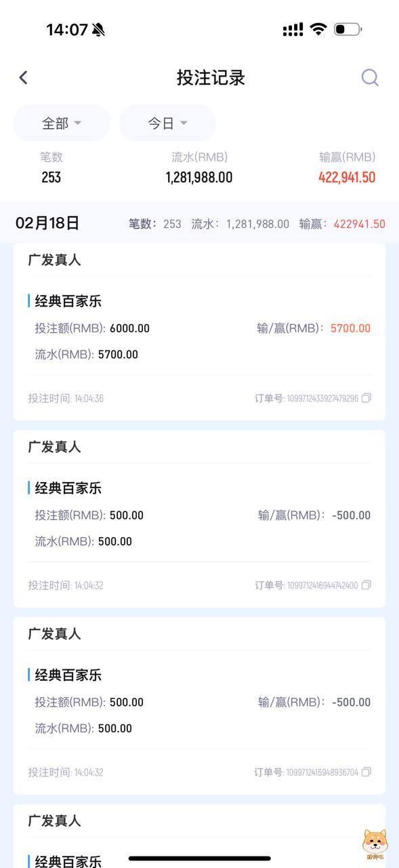This screenshot has height=868, width=399.
Task: Copy order number 1099712433927479296
Action: 364,399
